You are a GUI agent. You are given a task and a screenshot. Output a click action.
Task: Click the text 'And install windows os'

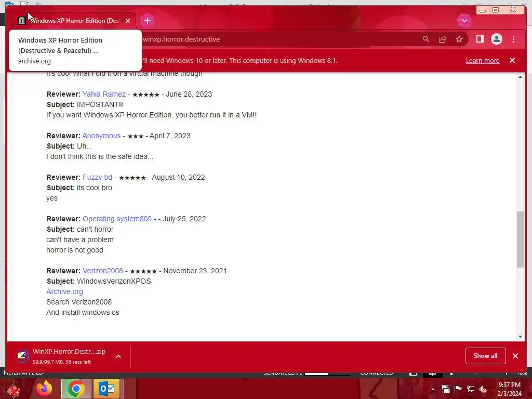[x=83, y=312]
